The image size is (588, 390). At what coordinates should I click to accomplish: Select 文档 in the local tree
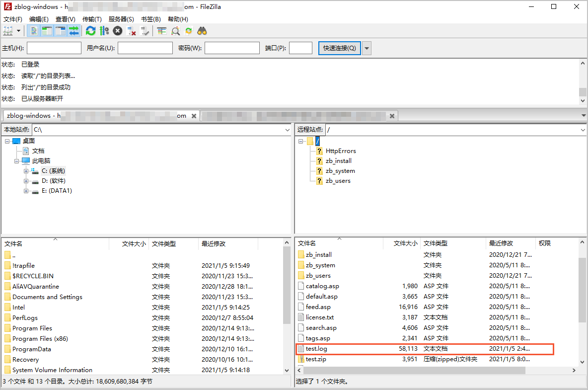click(x=38, y=151)
